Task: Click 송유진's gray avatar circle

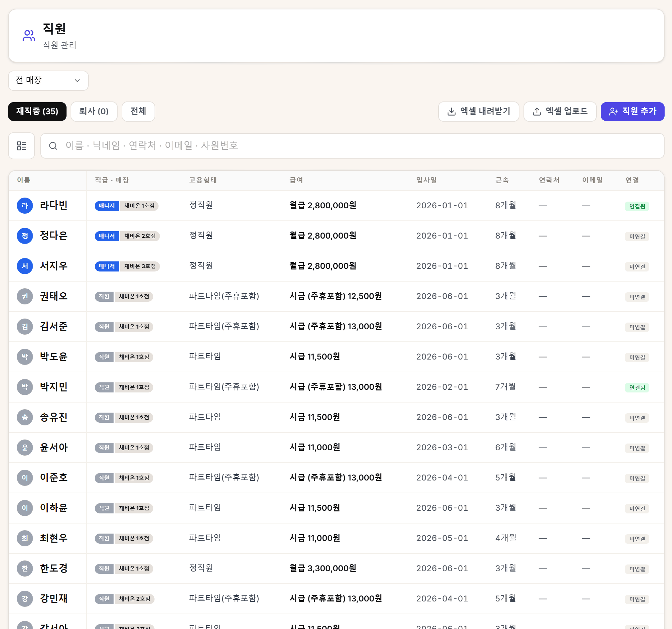Action: coord(25,417)
